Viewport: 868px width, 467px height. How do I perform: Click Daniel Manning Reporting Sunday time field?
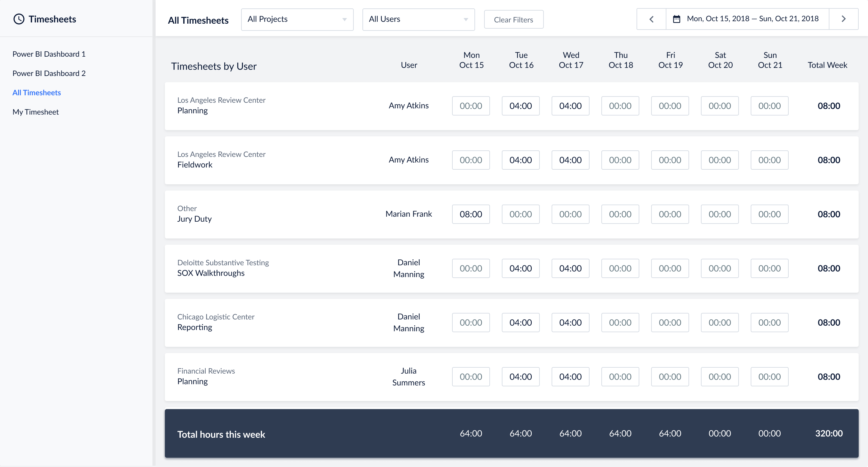tap(769, 322)
